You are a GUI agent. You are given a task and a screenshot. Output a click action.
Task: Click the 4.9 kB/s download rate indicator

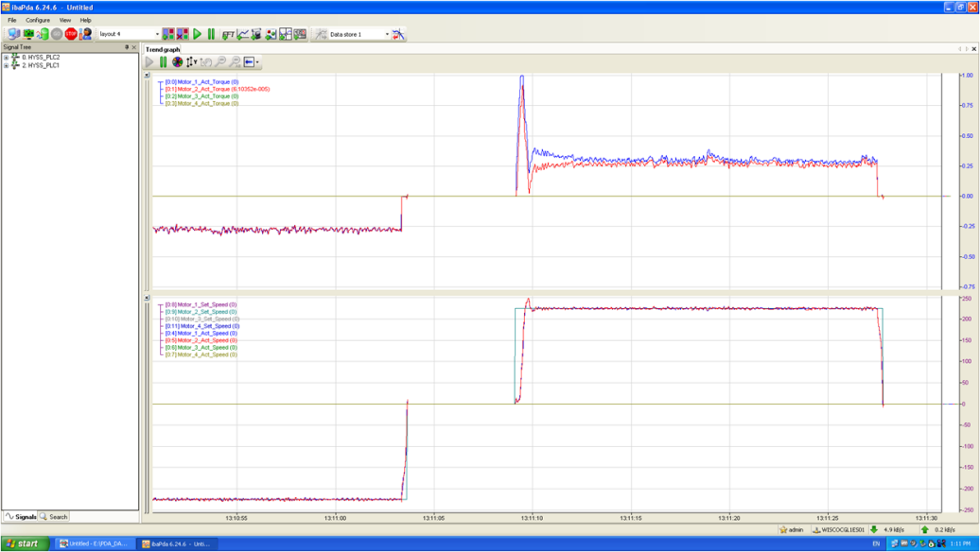pos(887,529)
